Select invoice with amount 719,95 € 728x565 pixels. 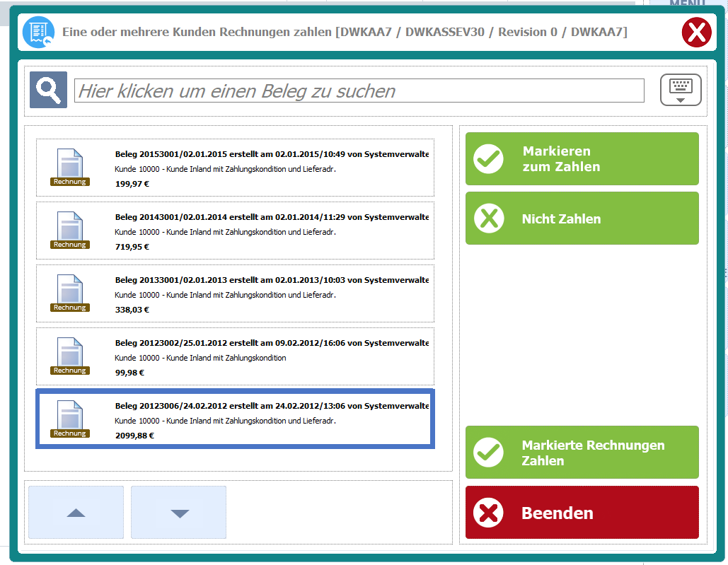(271, 231)
